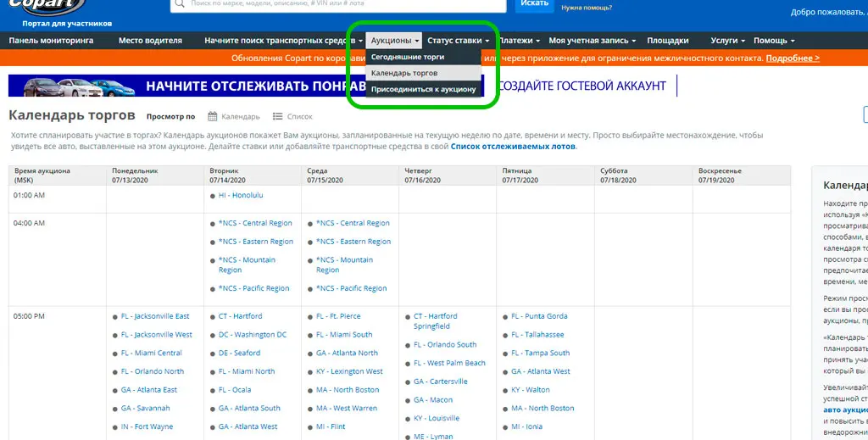Switch to Список list view icon
Screen dimensions: 868x440
(x=278, y=117)
